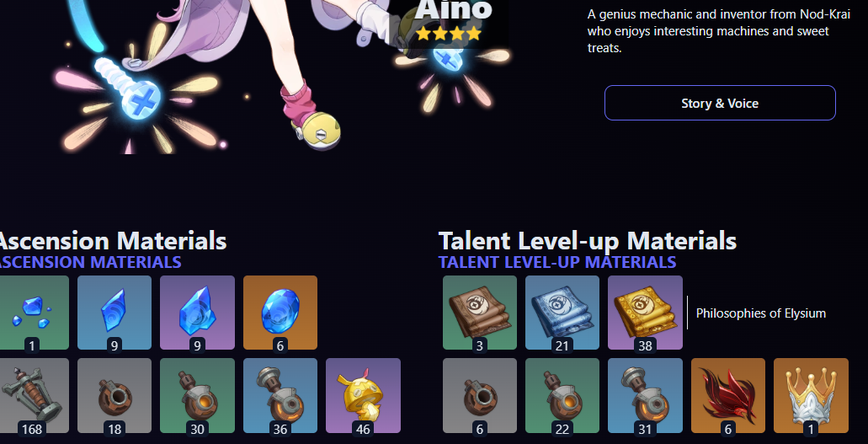
Task: Choose the red feather boss material
Action: 728,396
